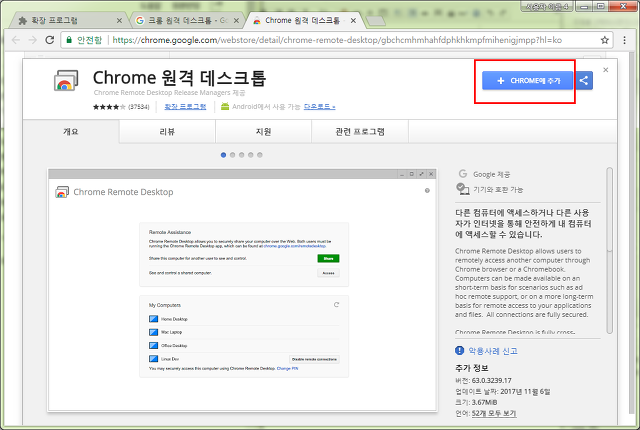Click the help dot icon in screenshot
This screenshot has height=430, width=640.
(x=427, y=191)
